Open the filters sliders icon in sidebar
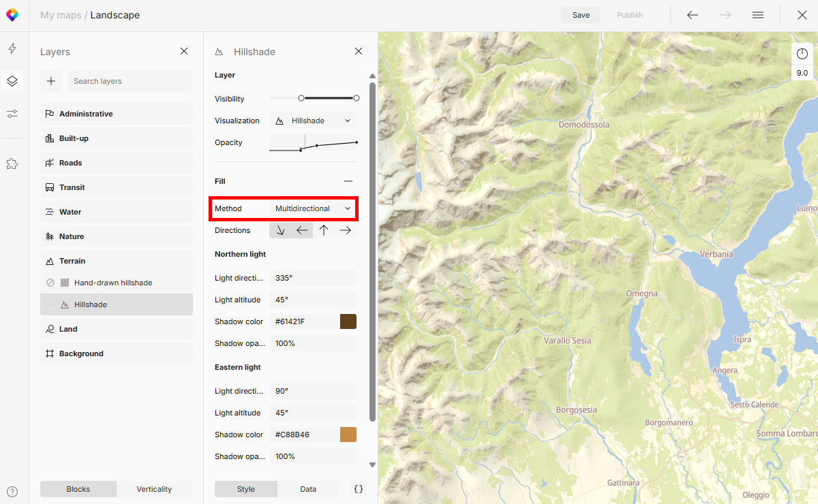This screenshot has width=818, height=504. [12, 114]
